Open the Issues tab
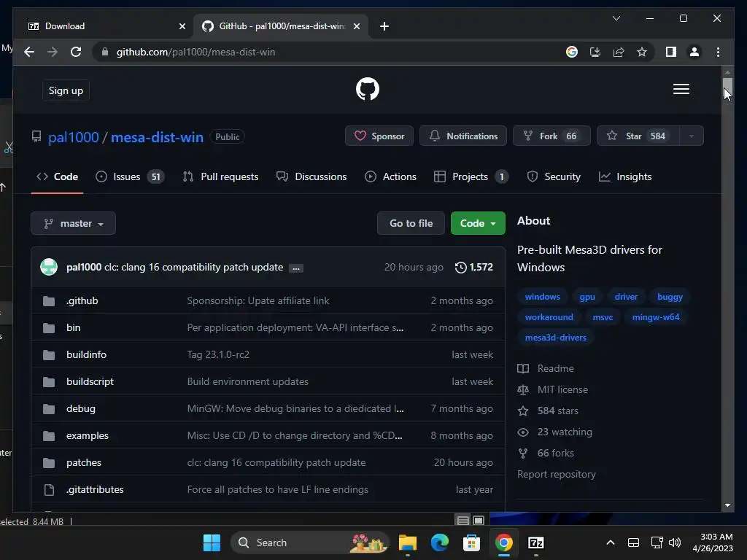Viewport: 747px width, 560px height. pos(130,176)
